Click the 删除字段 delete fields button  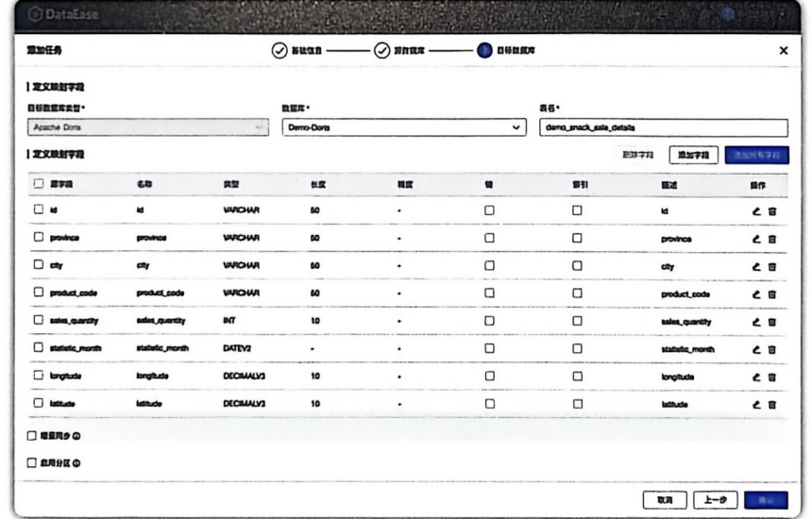(638, 155)
